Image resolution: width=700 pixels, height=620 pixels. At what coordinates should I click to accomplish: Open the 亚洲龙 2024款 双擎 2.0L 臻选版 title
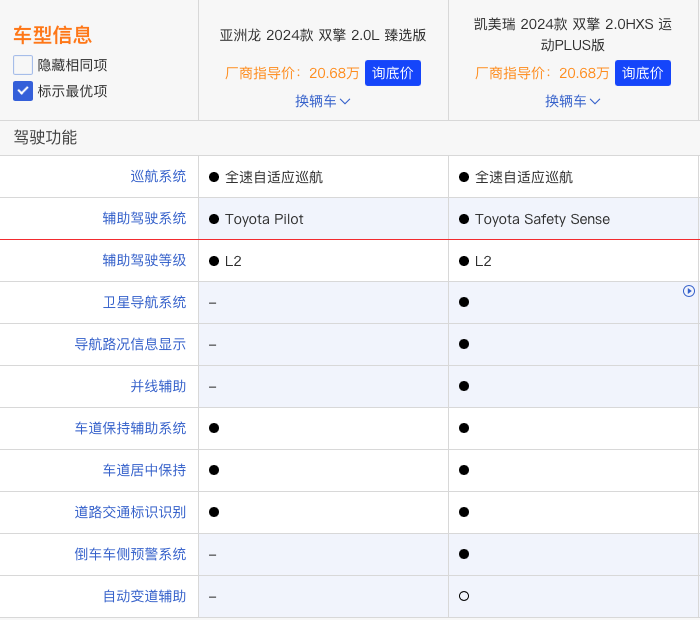tap(323, 35)
